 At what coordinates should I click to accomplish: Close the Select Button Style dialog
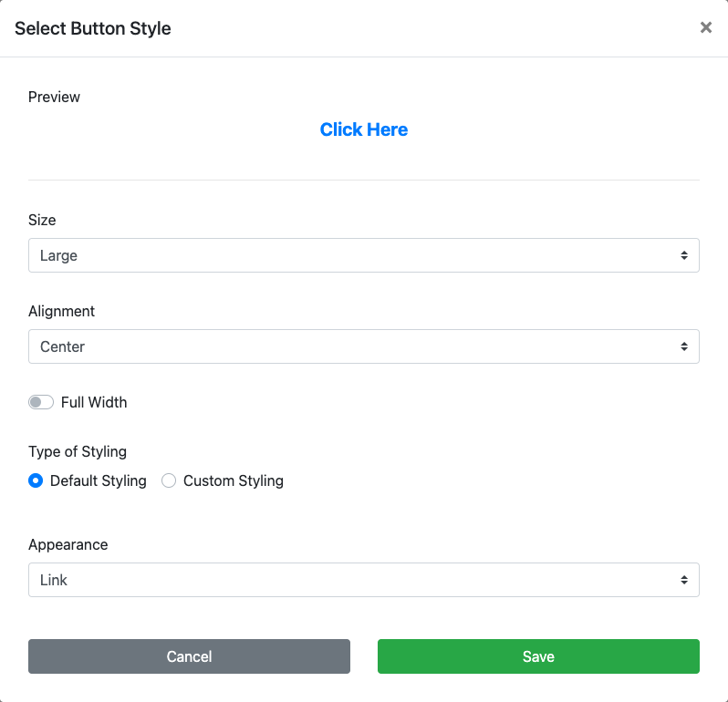(705, 28)
